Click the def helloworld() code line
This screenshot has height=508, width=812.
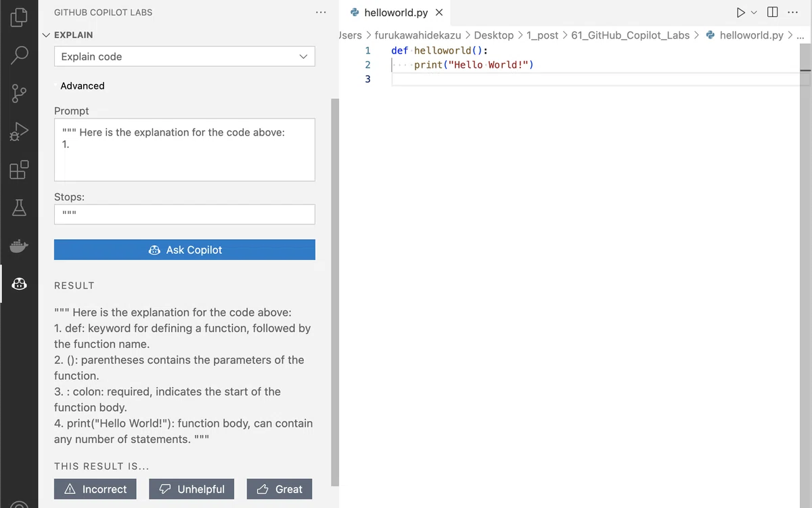pos(439,50)
